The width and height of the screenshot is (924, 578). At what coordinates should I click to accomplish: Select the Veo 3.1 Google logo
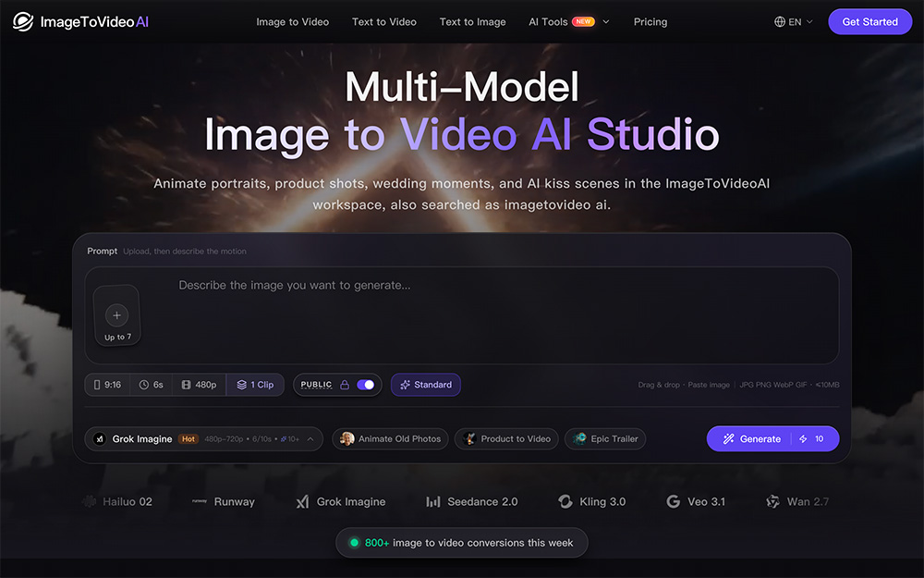coord(673,501)
